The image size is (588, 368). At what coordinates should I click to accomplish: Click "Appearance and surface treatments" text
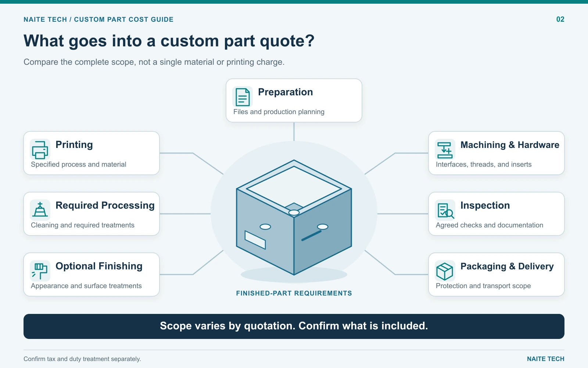(86, 286)
